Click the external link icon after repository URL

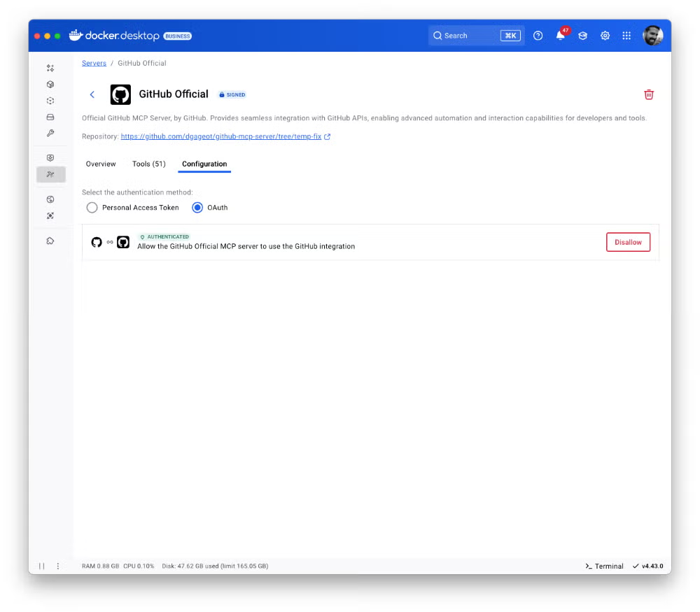coord(327,136)
